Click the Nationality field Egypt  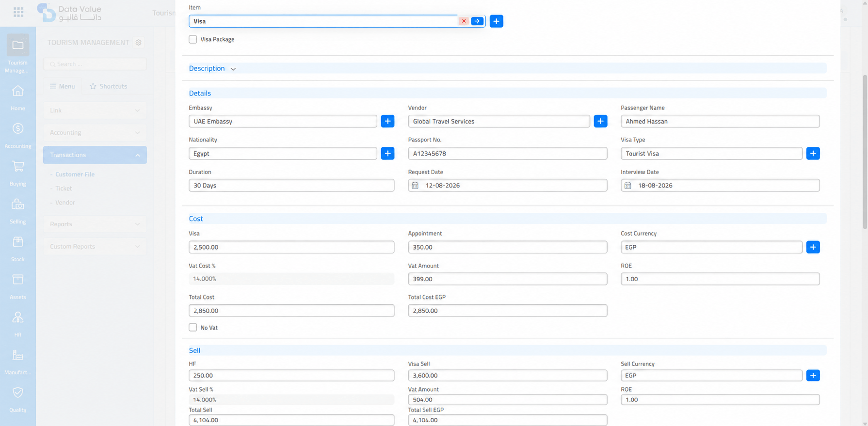(x=283, y=154)
